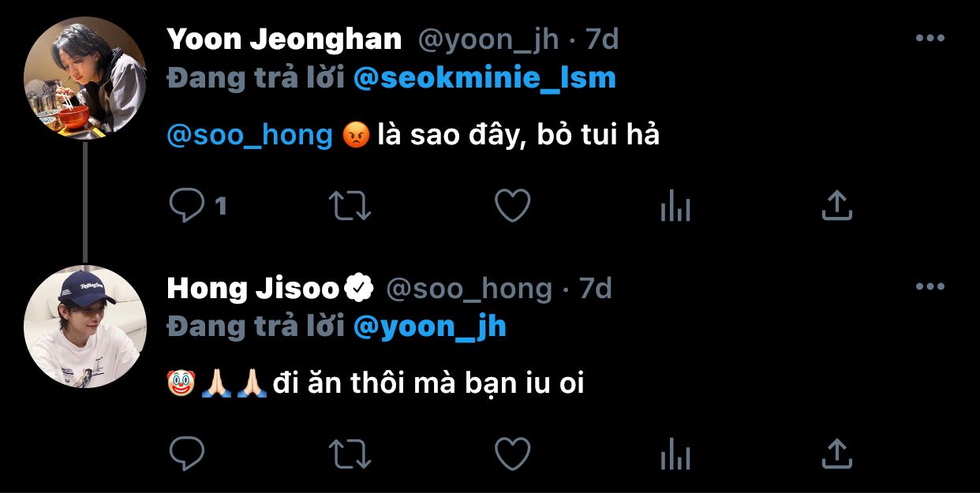The image size is (980, 493).
Task: Reply to Yoon Jeonghan's tweet
Action: click(187, 206)
